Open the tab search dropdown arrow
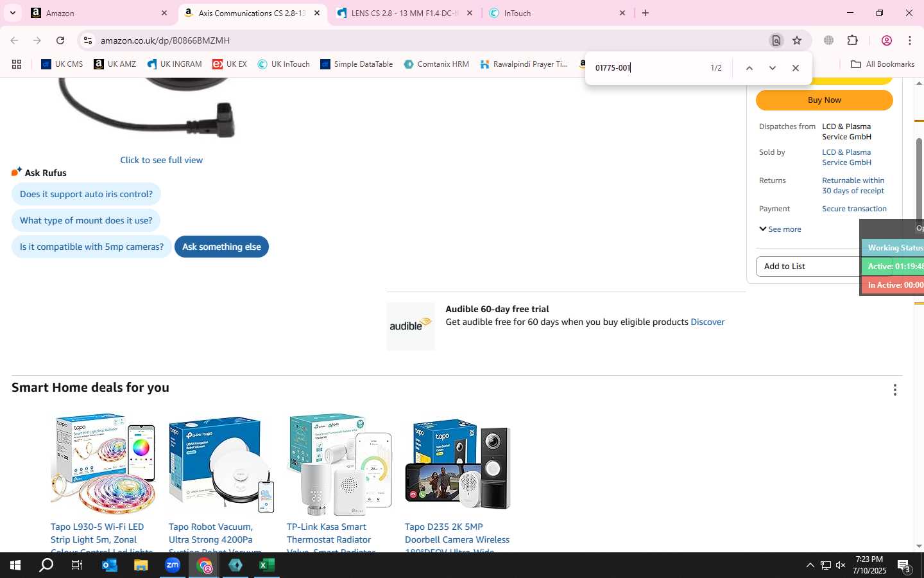The height and width of the screenshot is (578, 924). click(x=12, y=13)
